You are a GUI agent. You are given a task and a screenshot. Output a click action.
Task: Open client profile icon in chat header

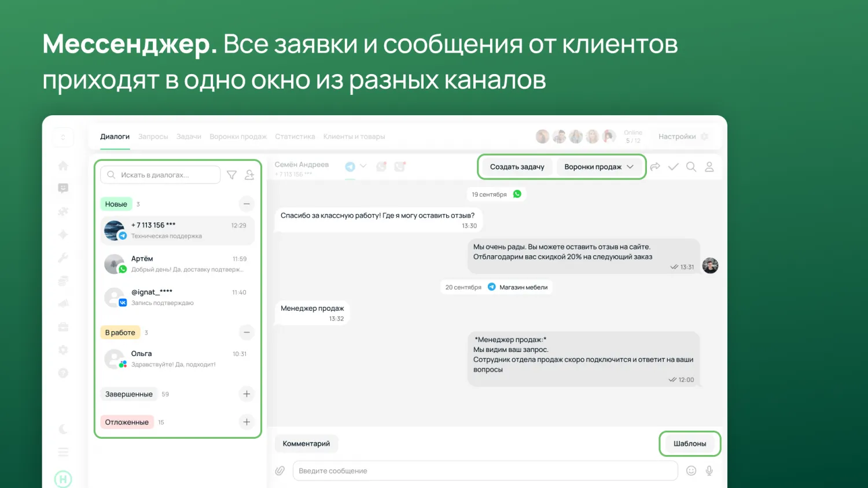click(709, 167)
